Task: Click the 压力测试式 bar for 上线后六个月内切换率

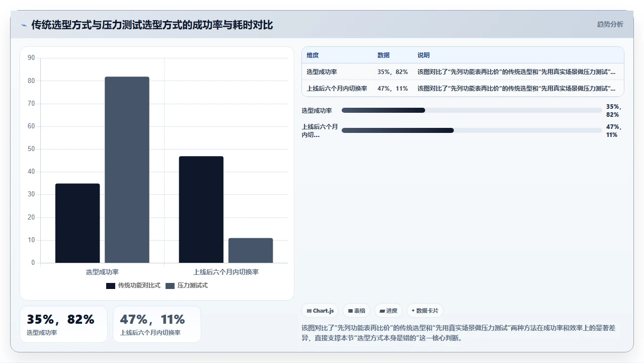Action: pos(251,250)
